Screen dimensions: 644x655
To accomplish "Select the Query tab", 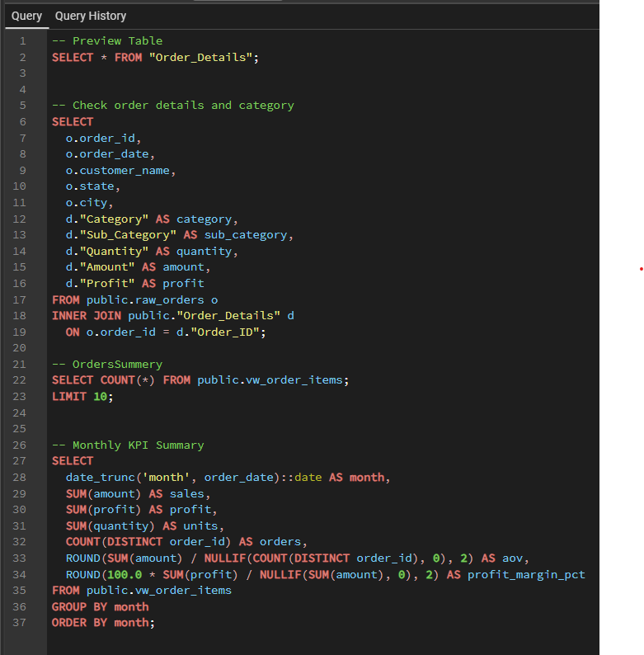I will [26, 16].
